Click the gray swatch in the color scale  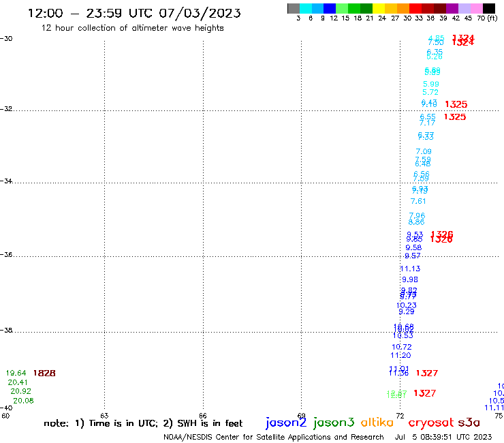tap(294, 8)
